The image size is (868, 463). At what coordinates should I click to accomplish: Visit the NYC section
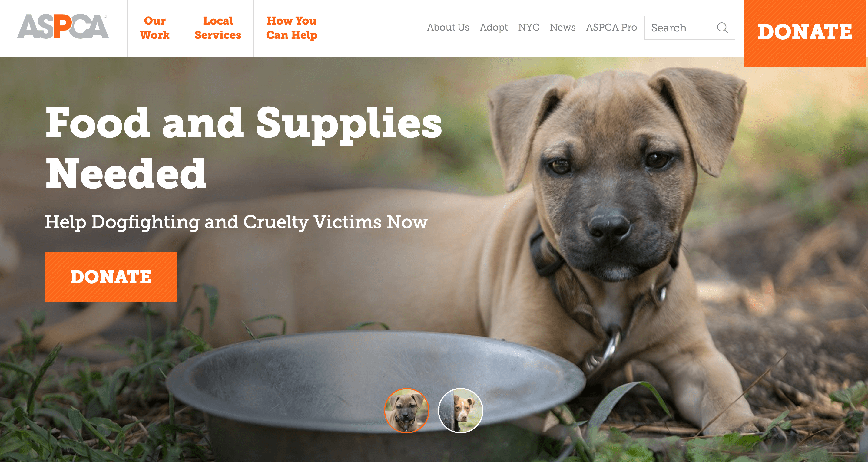[x=529, y=27]
